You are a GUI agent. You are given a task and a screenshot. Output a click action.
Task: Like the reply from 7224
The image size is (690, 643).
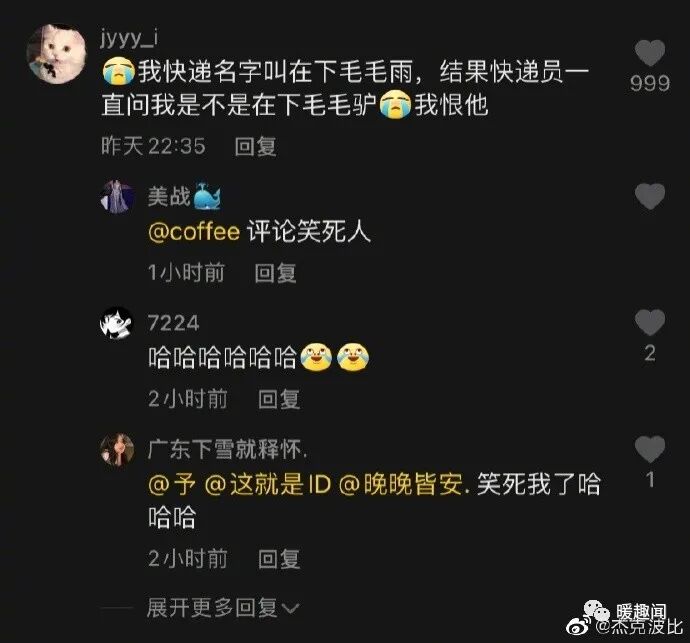650,323
